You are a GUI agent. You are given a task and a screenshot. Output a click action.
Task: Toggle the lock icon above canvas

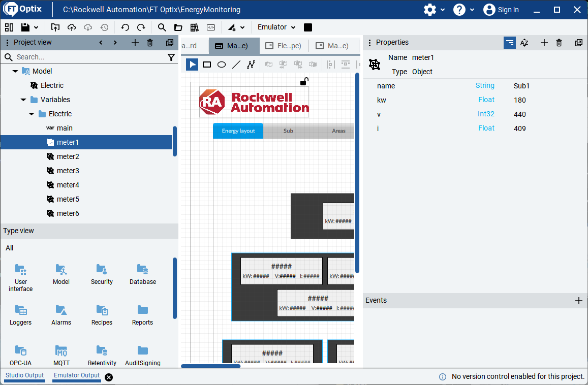(x=304, y=81)
